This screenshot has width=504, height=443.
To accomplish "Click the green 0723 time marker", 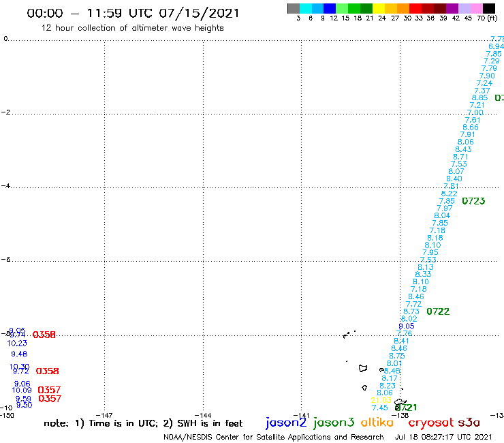I will click(x=473, y=201).
